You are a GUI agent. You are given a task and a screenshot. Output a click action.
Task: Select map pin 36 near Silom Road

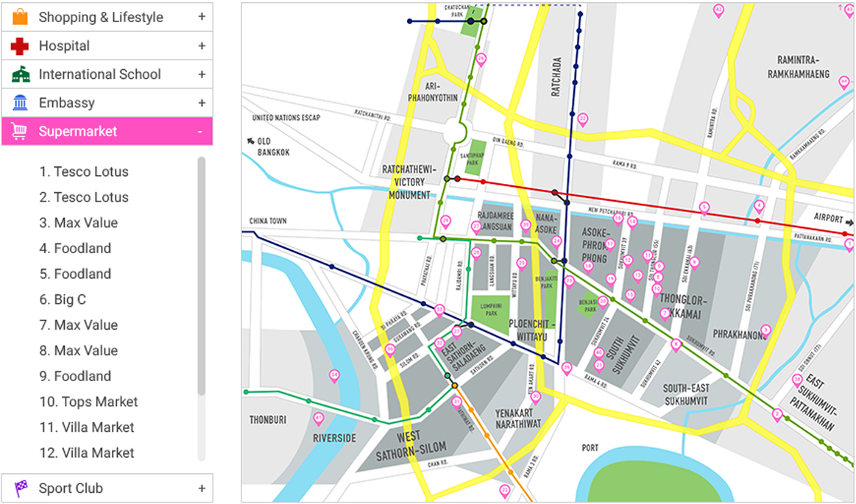390,347
